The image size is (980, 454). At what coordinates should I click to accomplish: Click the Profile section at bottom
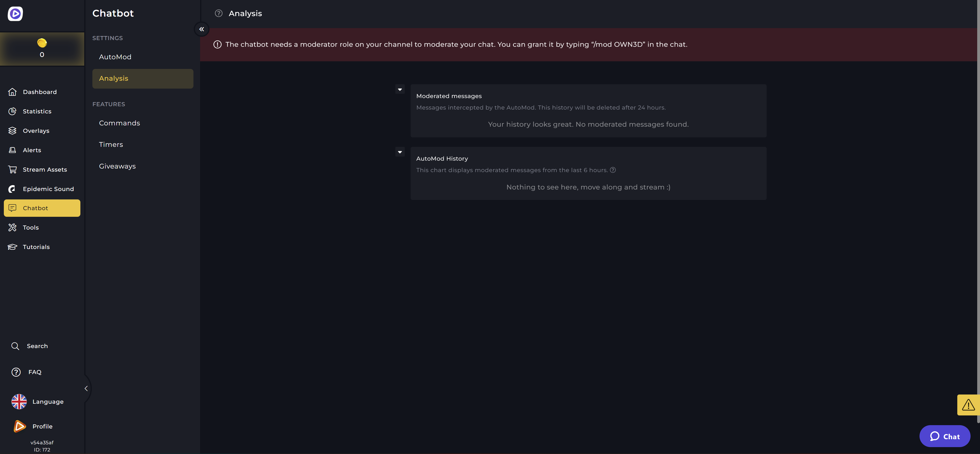tap(42, 426)
